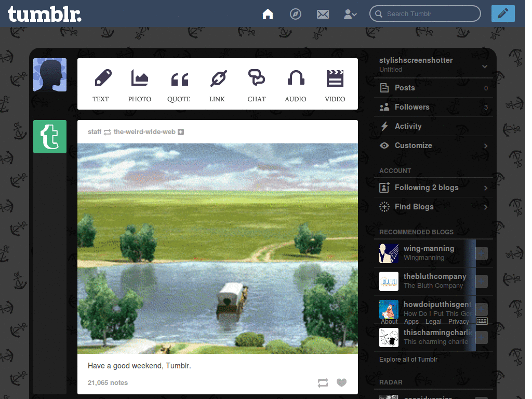Screen dimensions: 532x399
Task: Click the thischarmingcharlie avatar
Action: 389,337
